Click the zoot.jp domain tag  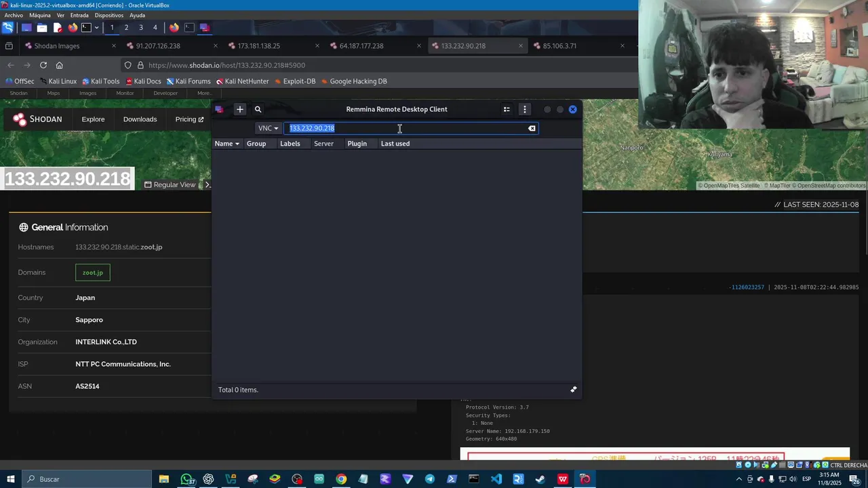pos(93,272)
